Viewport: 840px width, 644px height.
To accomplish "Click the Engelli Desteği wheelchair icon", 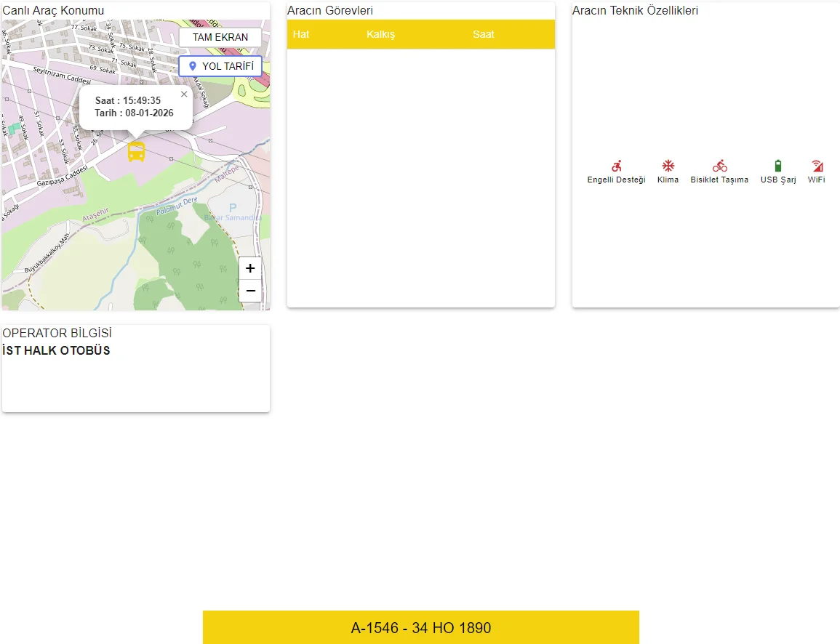I will pos(616,166).
